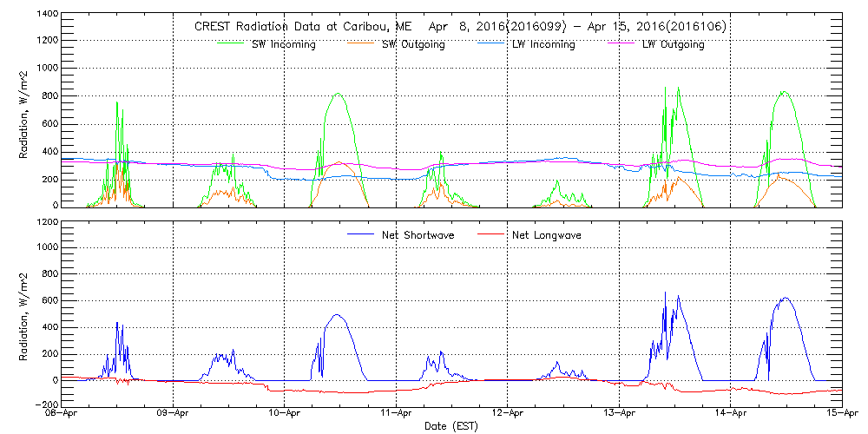Image resolution: width=868 pixels, height=434 pixels.
Task: Click the Date (EST) axis title
Action: (x=452, y=426)
